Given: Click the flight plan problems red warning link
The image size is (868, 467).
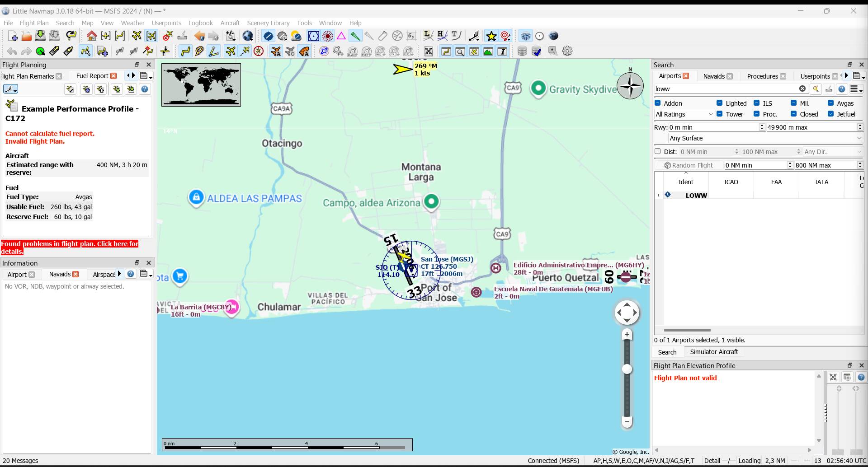Looking at the screenshot, I should [70, 248].
